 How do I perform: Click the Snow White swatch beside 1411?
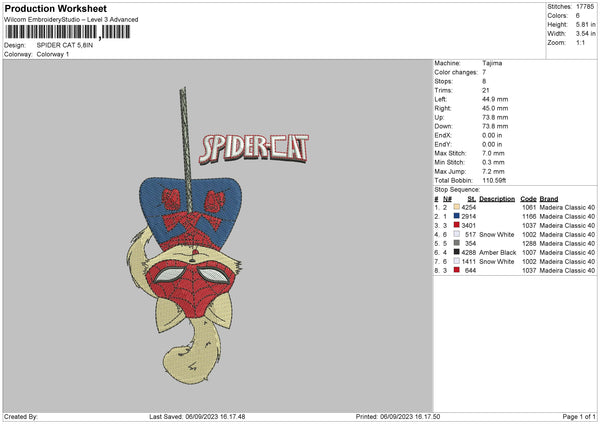pos(455,261)
